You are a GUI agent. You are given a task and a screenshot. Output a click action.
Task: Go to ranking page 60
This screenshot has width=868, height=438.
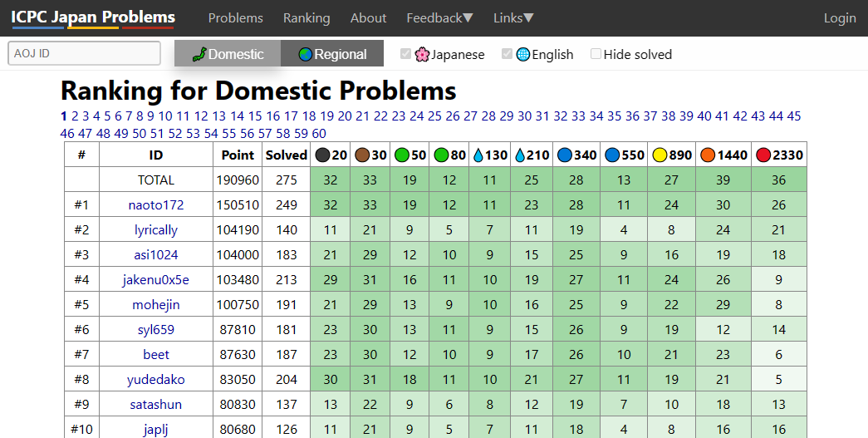pos(319,134)
